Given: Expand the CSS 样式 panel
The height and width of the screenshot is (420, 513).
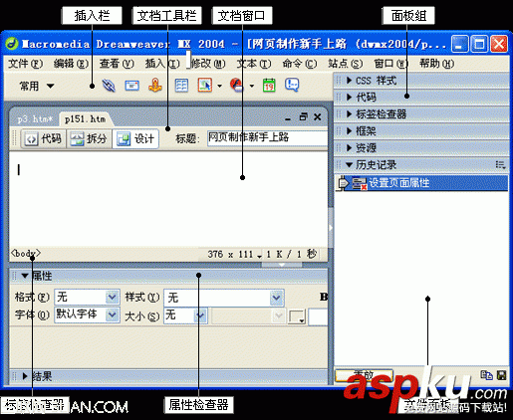Looking at the screenshot, I should [x=349, y=81].
